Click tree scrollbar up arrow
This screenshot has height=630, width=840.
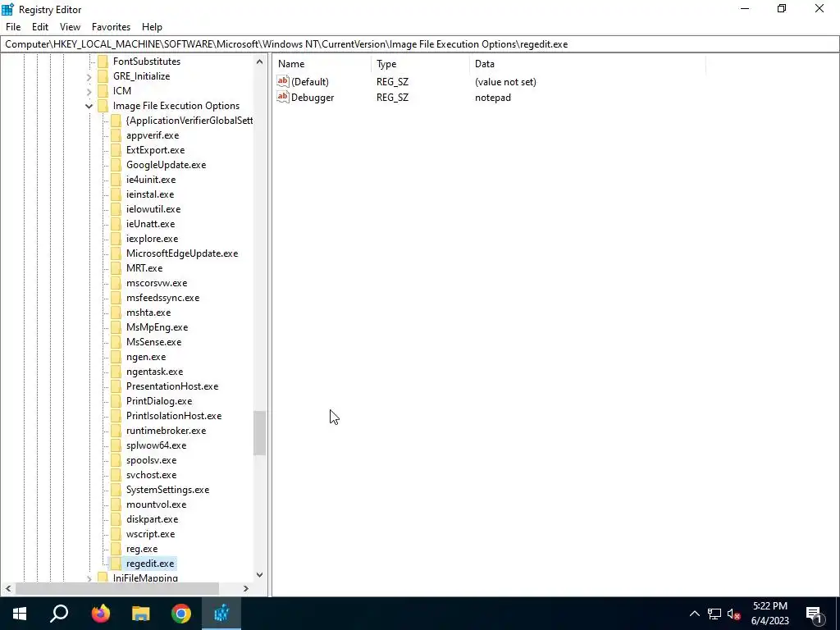click(x=260, y=62)
